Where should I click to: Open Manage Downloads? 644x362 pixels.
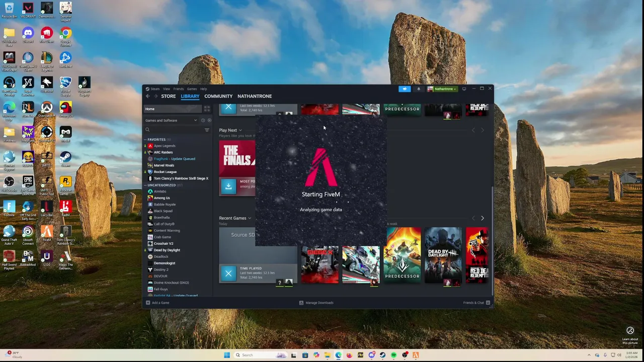(x=316, y=303)
